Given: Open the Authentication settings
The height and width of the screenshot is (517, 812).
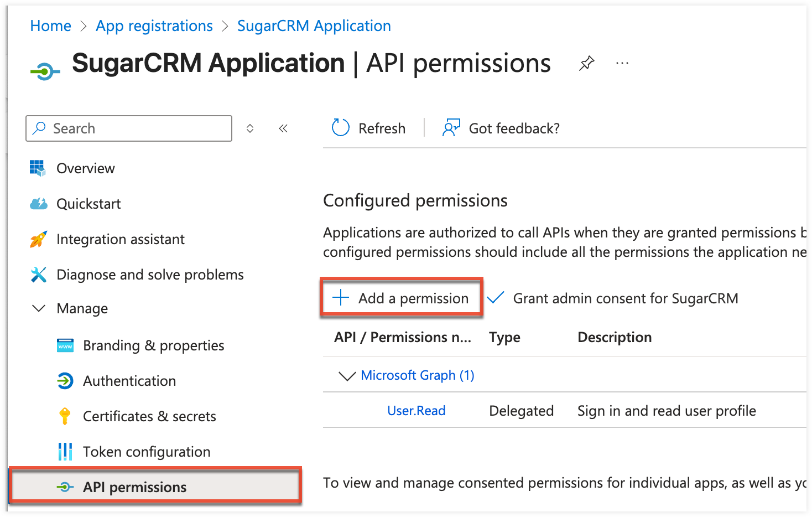Looking at the screenshot, I should pos(129,380).
